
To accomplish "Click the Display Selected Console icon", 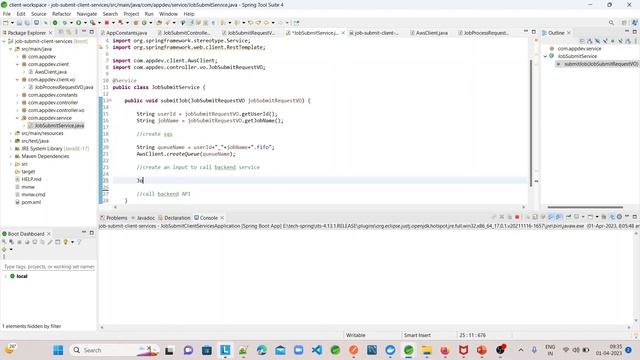I will pyautogui.click(x=577, y=217).
